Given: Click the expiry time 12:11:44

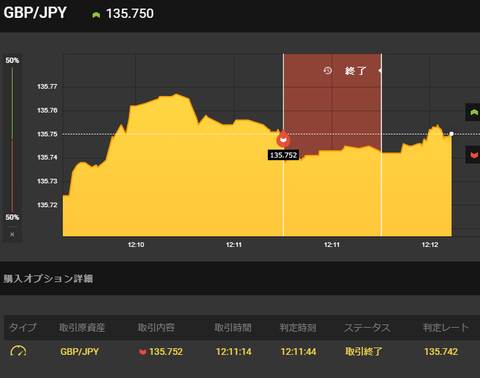Looking at the screenshot, I should pos(298,352).
